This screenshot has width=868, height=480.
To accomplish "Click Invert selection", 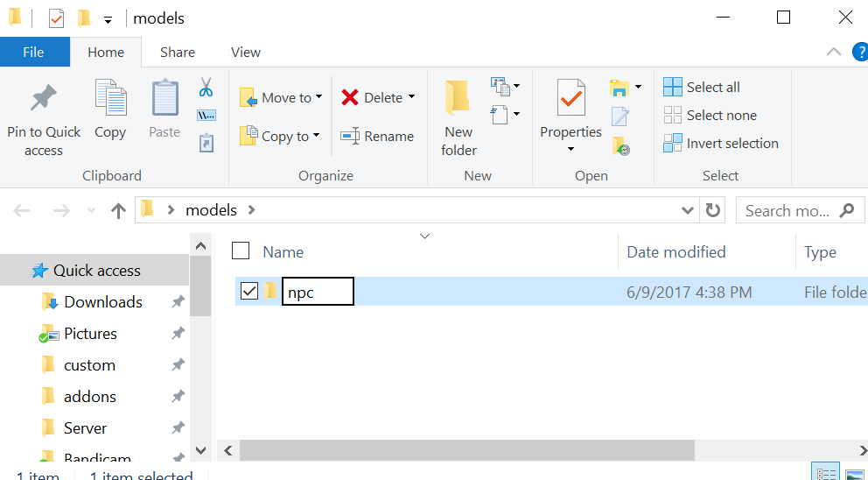I will pos(721,143).
